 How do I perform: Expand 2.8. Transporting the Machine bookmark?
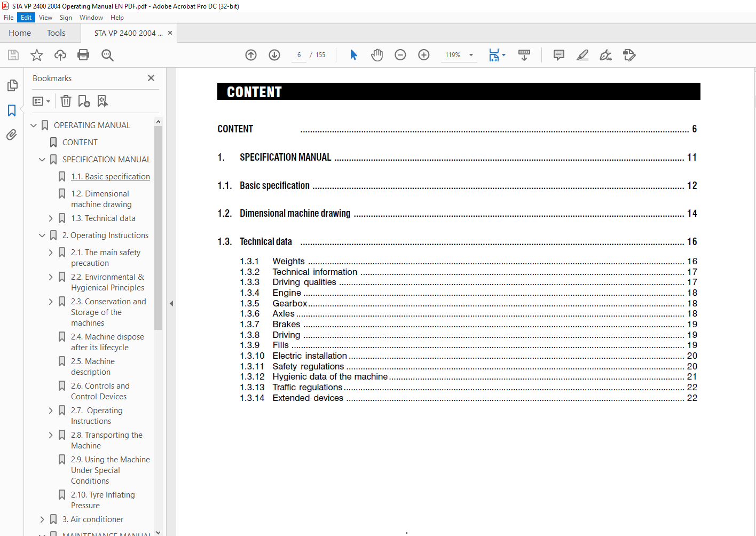tap(51, 435)
